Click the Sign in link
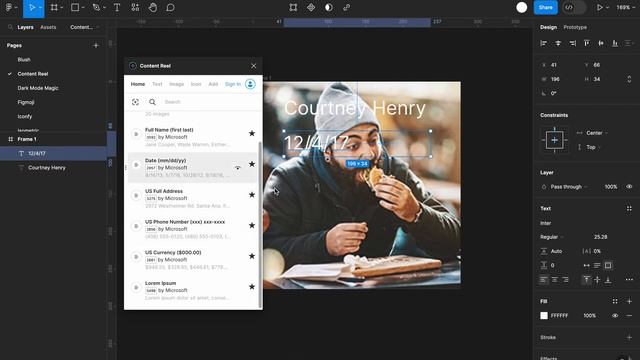Viewport: 640px width, 360px height. 233,84
